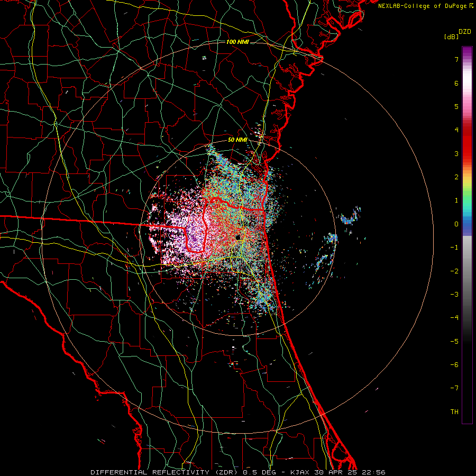Click the black KJAX radar site dot
The height and width of the screenshot is (476, 476).
tap(238, 237)
